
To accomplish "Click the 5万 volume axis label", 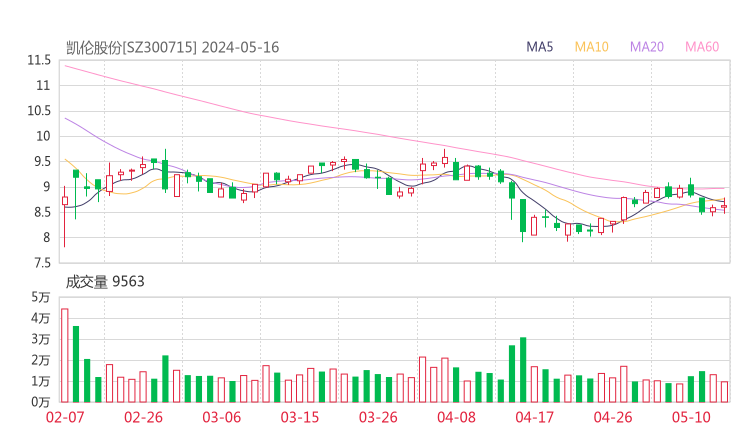I will pyautogui.click(x=41, y=297).
